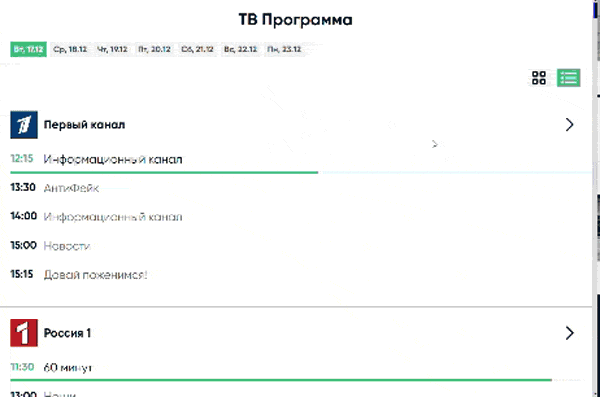Click the Информационный канал progress bar

tap(301, 173)
